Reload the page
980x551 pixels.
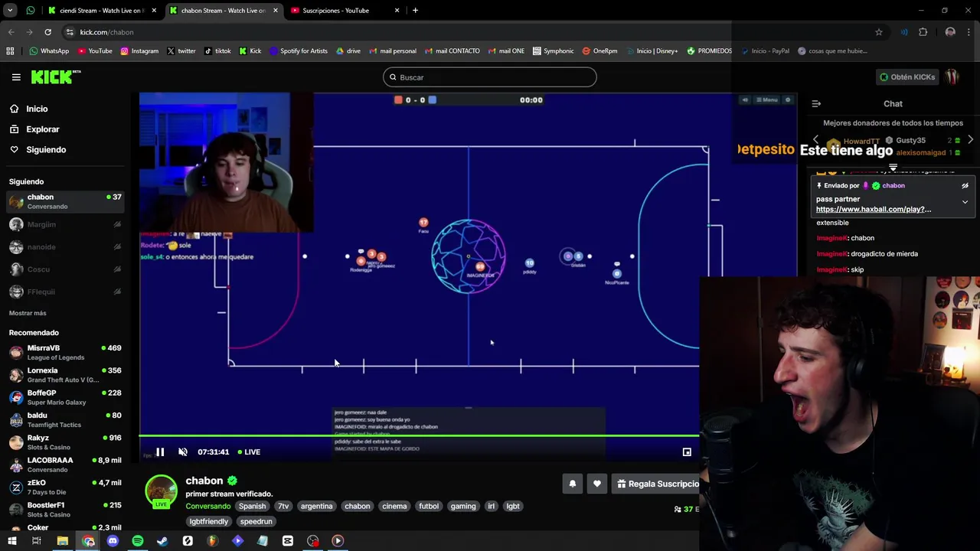point(47,32)
